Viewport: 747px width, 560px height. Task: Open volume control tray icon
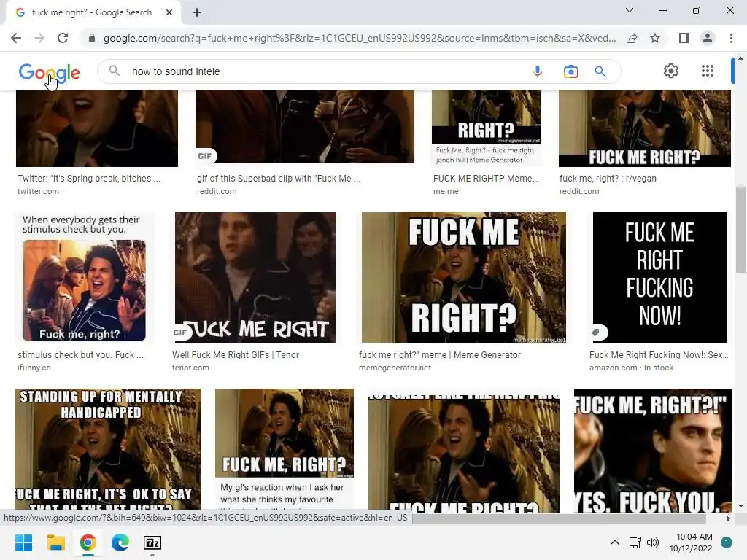tap(653, 542)
